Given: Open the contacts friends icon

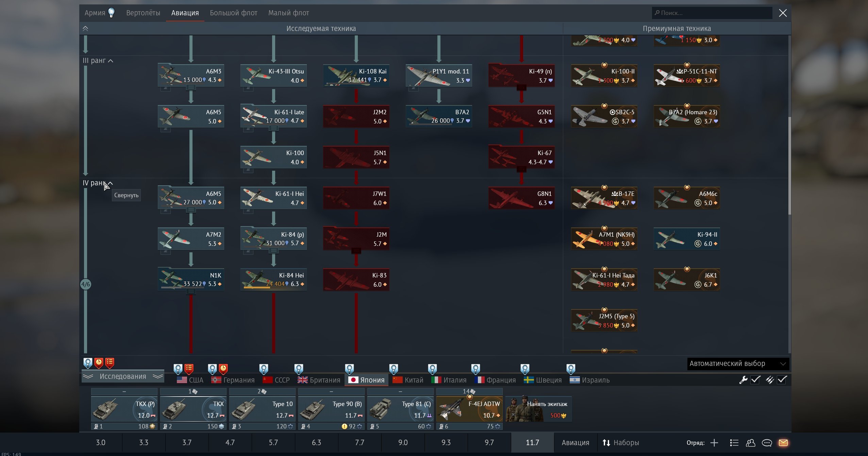Looking at the screenshot, I should click(750, 442).
